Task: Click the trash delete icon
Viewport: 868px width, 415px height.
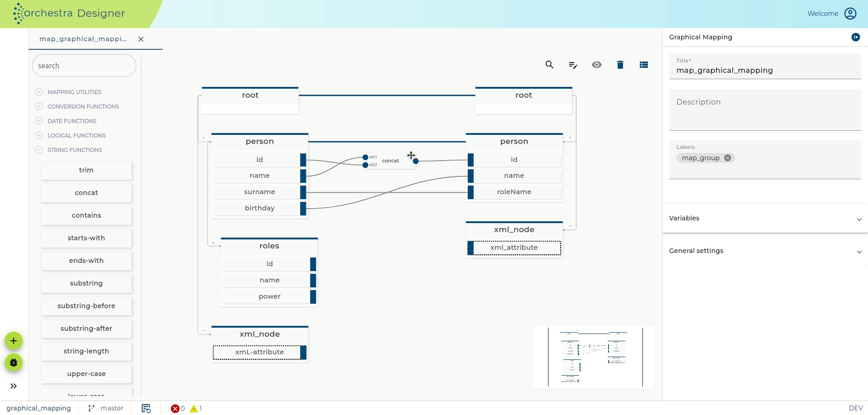Action: (x=620, y=65)
